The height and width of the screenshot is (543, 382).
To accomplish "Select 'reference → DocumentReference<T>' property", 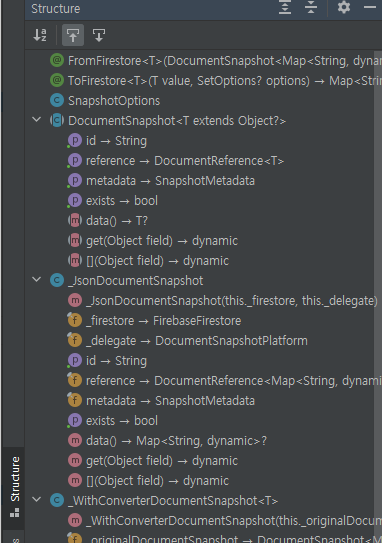I will (176, 161).
